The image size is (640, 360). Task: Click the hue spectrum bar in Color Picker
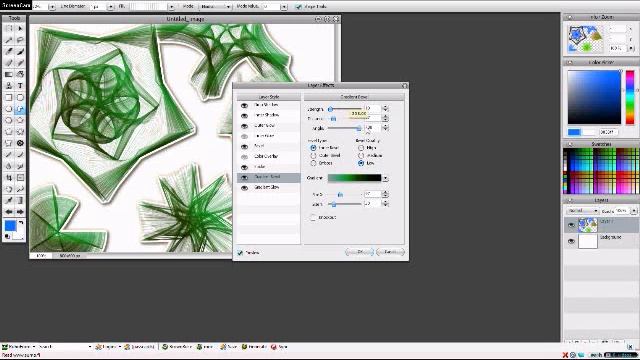click(x=630, y=97)
